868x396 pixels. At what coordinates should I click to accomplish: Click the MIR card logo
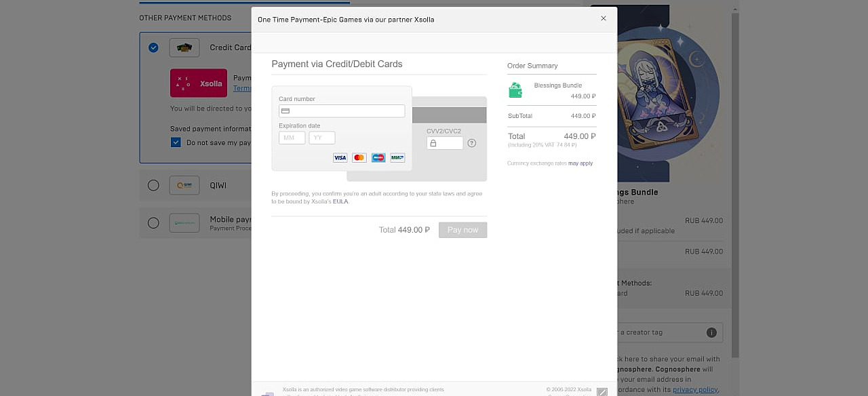tap(397, 158)
